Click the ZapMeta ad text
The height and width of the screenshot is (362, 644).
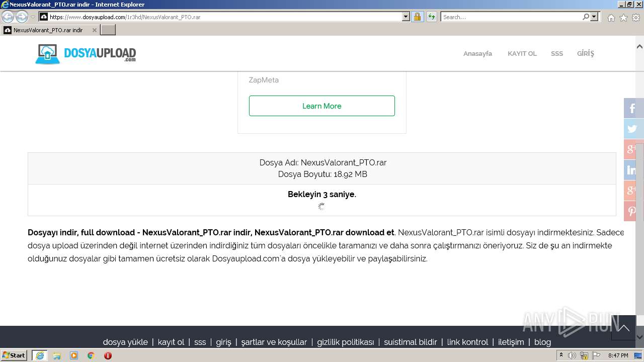point(264,80)
